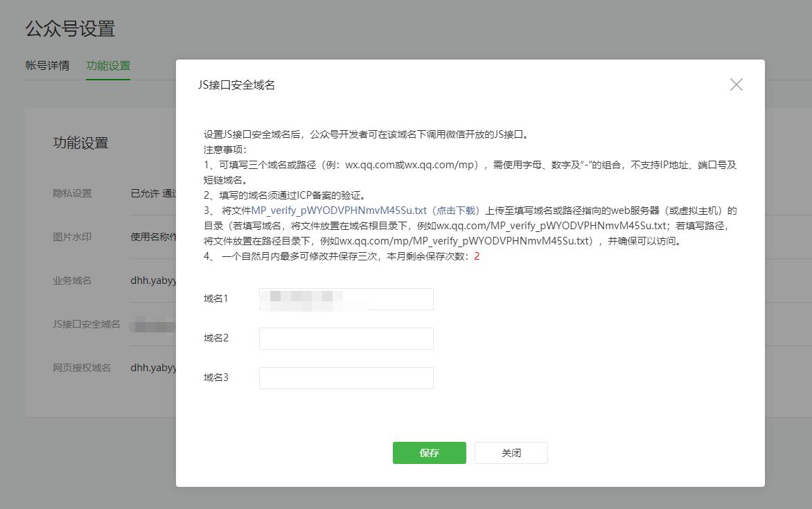Click inside the 域名1 input field
The width and height of the screenshot is (812, 509).
click(x=346, y=298)
